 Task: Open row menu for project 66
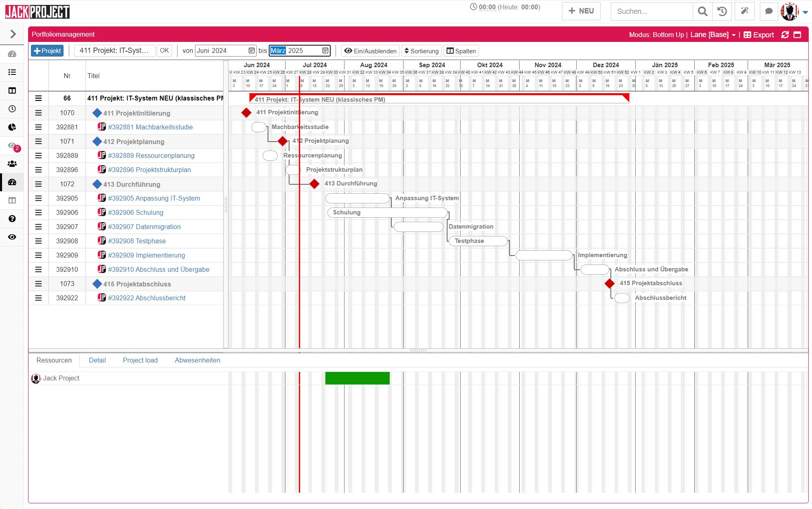pos(38,98)
